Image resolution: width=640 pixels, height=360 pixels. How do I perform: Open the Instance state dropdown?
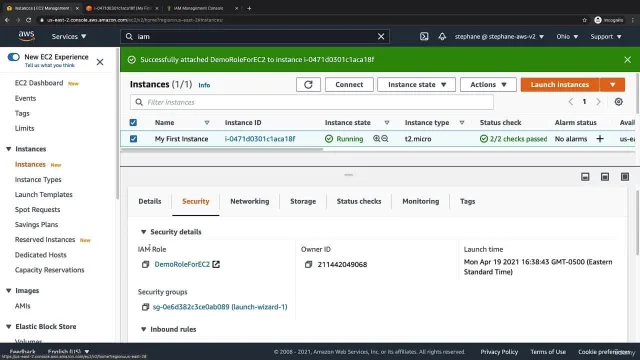(416, 84)
